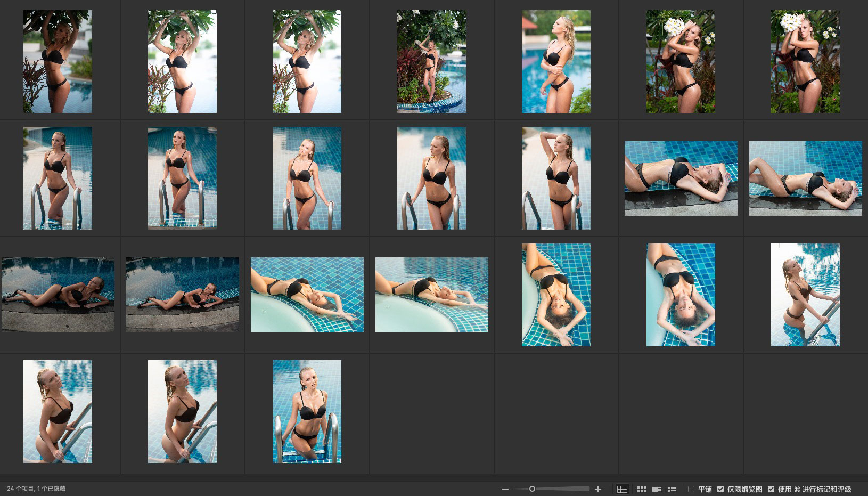The height and width of the screenshot is (496, 868).
Task: Select the last landscape thumbnail in row two
Action: [805, 178]
